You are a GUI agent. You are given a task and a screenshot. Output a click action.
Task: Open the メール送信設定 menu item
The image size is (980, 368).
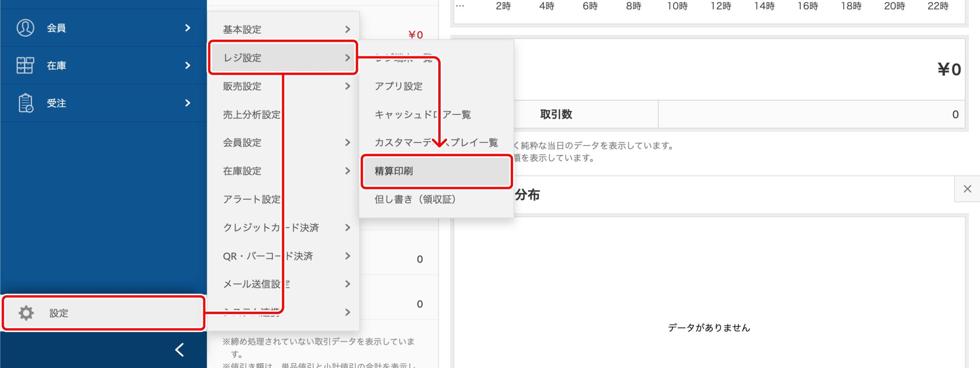[283, 284]
